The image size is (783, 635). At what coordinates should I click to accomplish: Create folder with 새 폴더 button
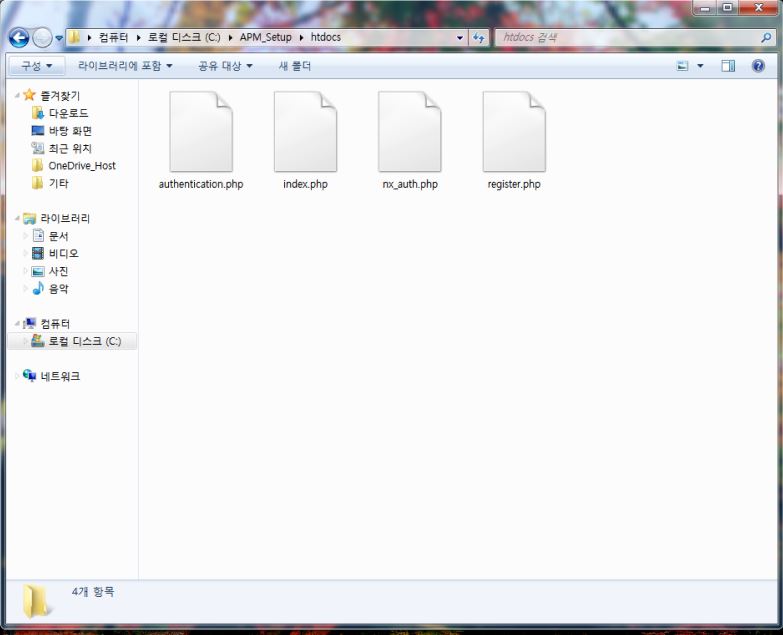point(295,66)
